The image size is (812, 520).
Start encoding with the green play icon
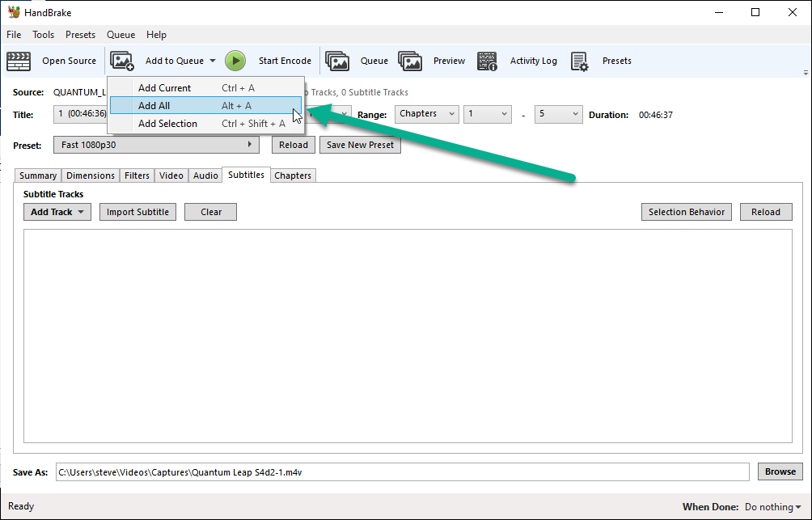[x=235, y=61]
